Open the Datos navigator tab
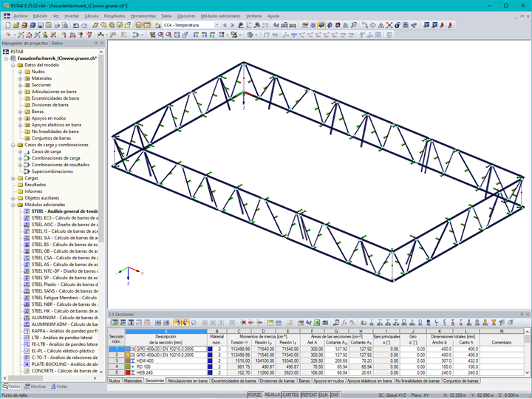 coord(12,386)
